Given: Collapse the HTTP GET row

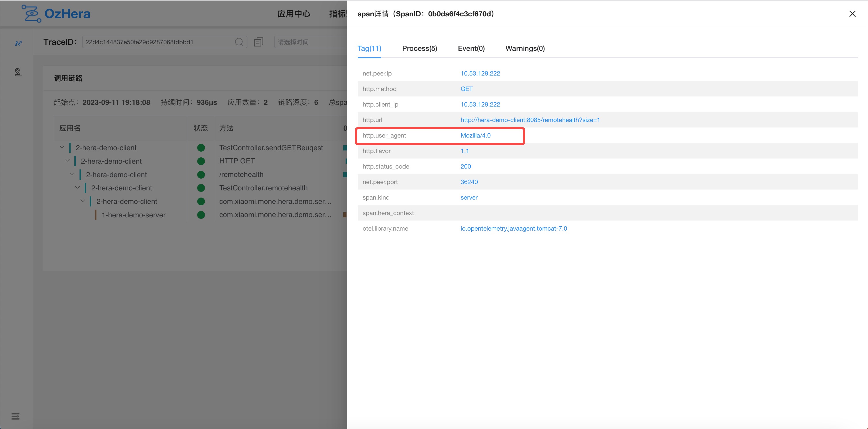Looking at the screenshot, I should [67, 161].
